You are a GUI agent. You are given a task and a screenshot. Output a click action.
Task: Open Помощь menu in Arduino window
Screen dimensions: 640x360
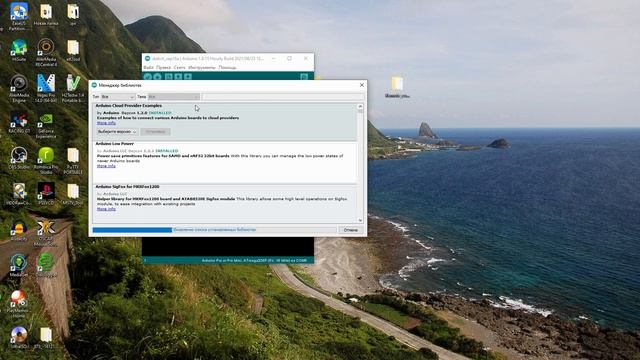pos(227,67)
